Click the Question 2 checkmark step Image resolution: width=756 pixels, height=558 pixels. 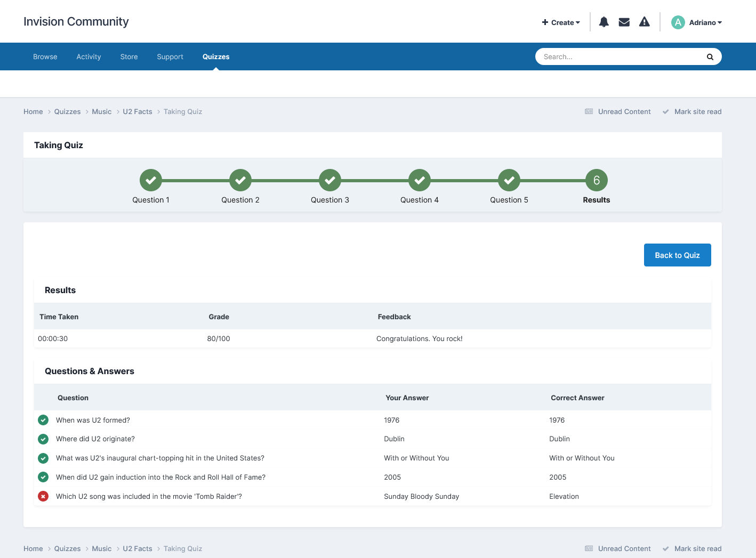click(x=240, y=180)
